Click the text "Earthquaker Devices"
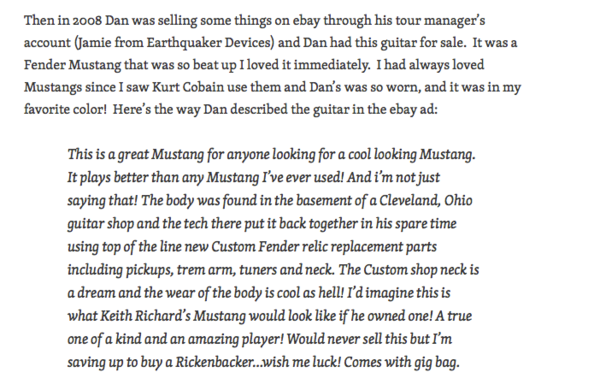 point(210,42)
